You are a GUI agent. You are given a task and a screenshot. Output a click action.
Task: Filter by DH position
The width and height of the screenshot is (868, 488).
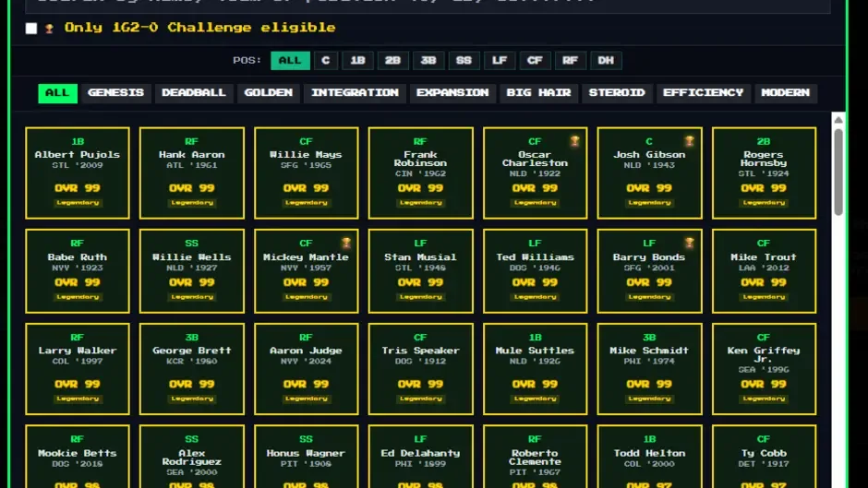coord(606,60)
